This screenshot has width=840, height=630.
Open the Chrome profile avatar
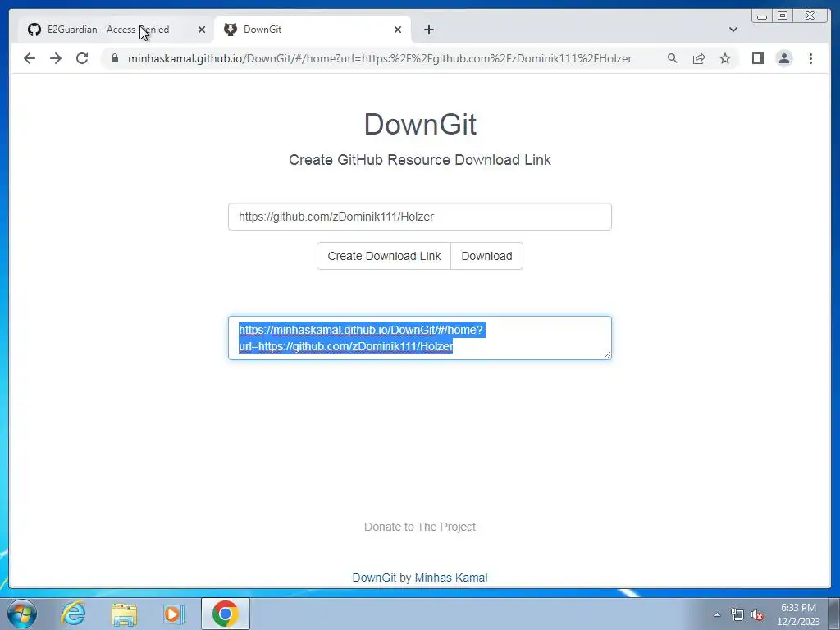pyautogui.click(x=783, y=58)
